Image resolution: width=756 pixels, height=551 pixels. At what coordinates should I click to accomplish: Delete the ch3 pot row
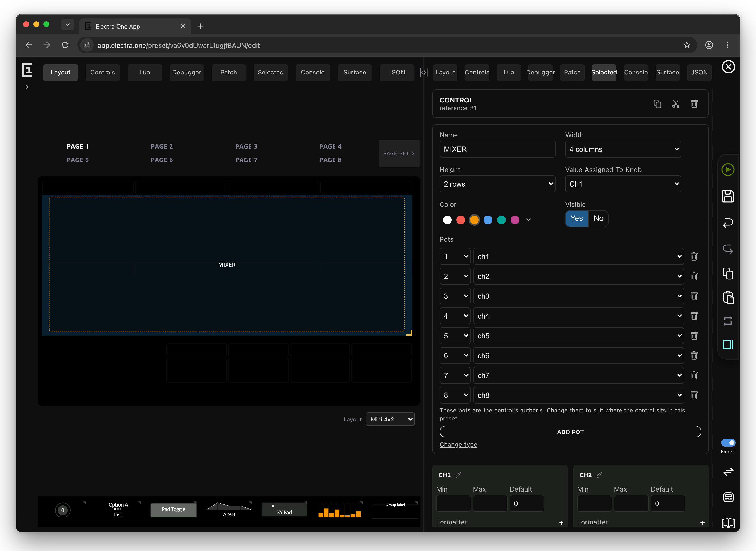(694, 296)
